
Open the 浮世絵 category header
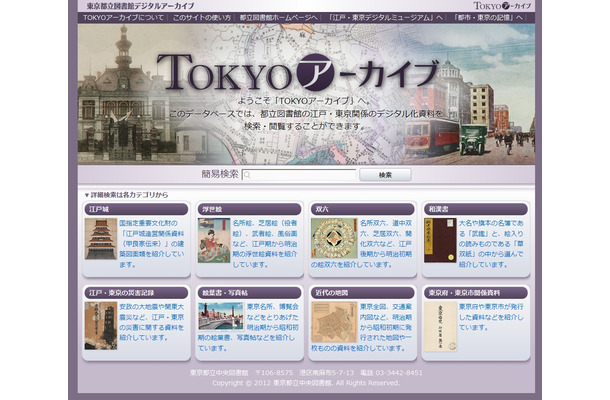[249, 209]
